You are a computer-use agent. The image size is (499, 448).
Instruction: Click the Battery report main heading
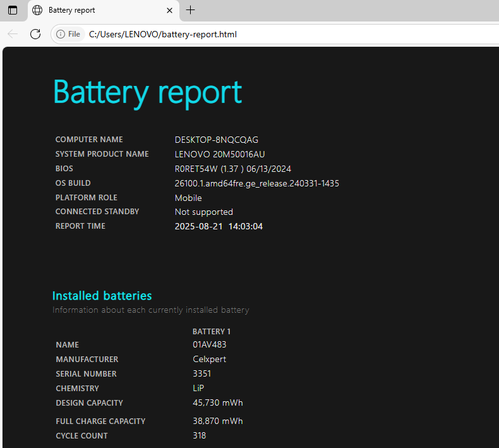[147, 92]
